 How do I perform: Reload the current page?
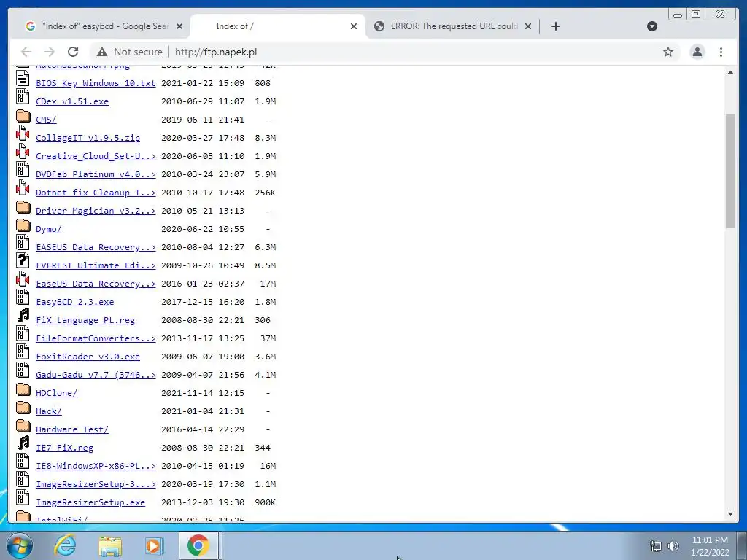click(x=73, y=52)
